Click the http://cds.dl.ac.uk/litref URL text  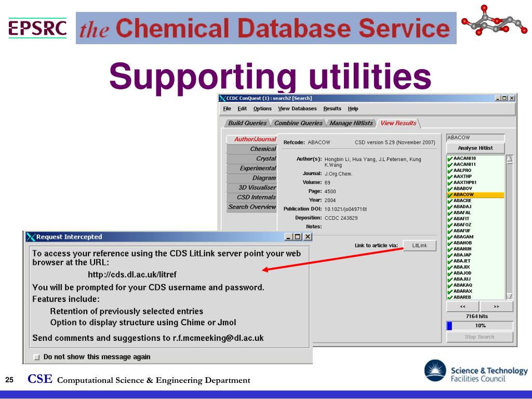(x=132, y=274)
